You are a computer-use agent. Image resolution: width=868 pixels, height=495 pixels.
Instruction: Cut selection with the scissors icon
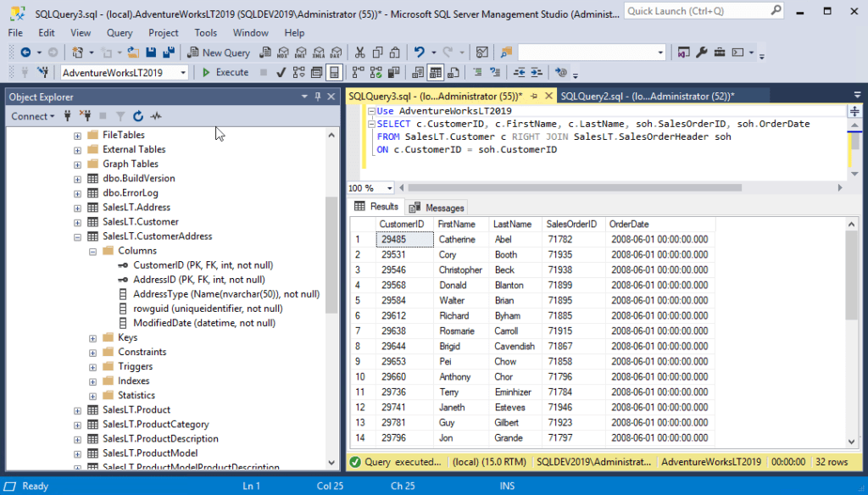(359, 53)
